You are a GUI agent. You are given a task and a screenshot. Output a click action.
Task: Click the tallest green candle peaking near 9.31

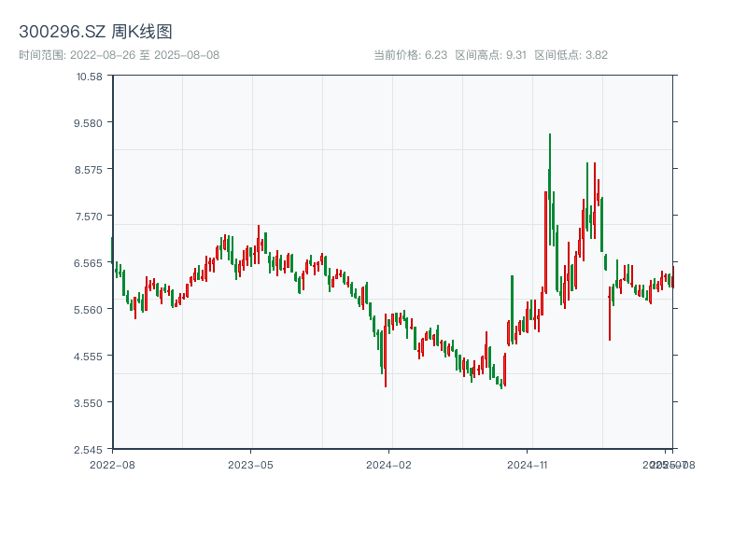(x=550, y=187)
